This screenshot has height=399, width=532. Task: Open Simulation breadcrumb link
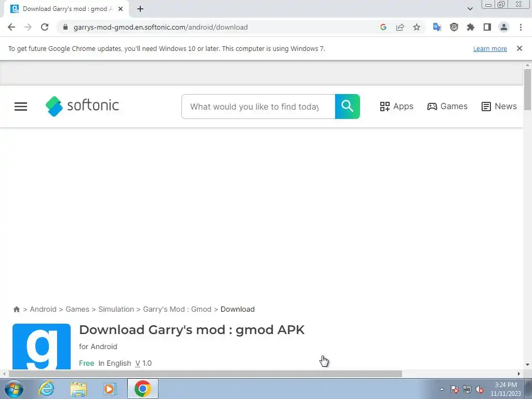[x=116, y=310]
